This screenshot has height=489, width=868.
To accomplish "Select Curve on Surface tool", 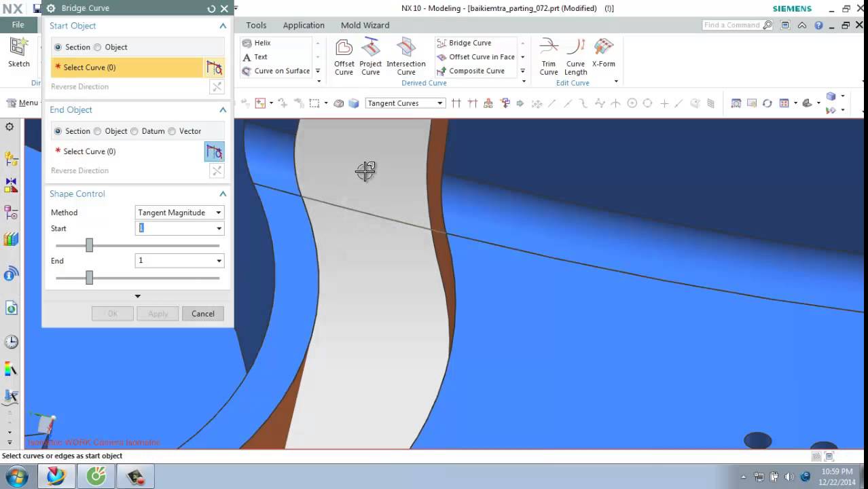I will [x=276, y=71].
